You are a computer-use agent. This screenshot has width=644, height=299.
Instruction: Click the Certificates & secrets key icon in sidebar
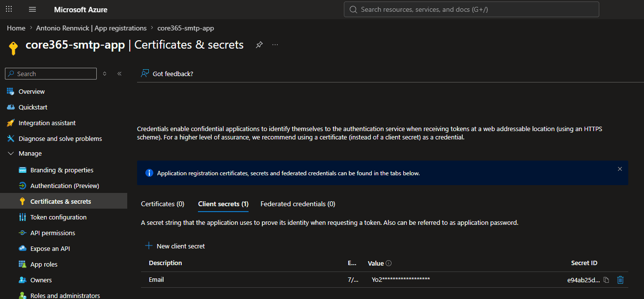pos(22,201)
